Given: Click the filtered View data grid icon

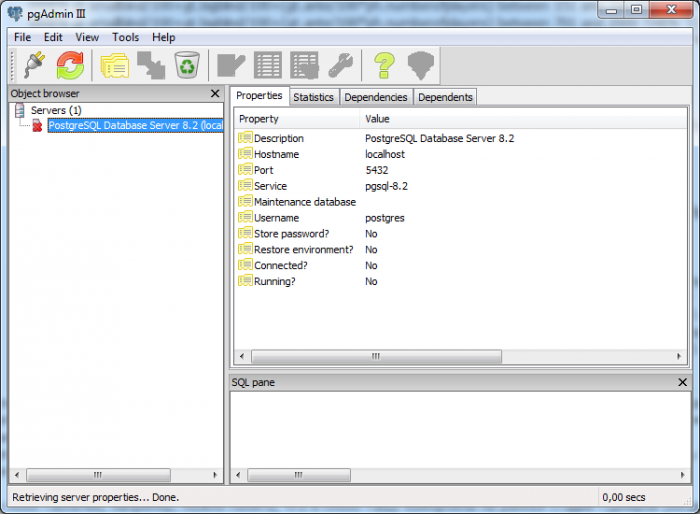Looking at the screenshot, I should point(304,65).
